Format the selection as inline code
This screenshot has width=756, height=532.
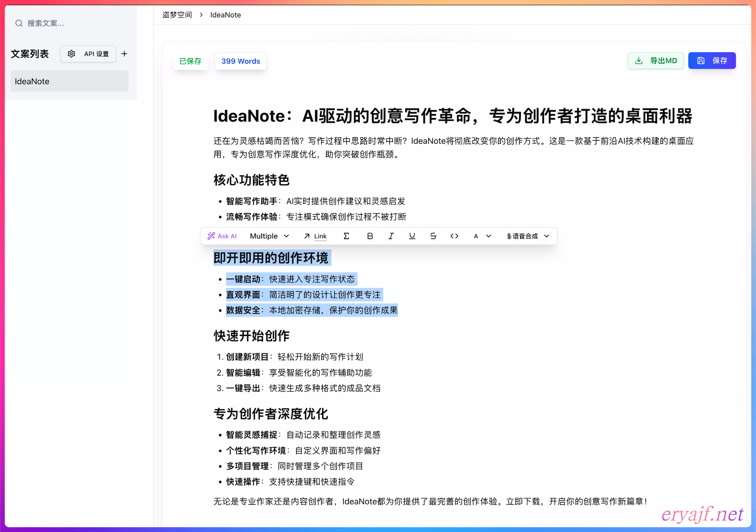[454, 236]
